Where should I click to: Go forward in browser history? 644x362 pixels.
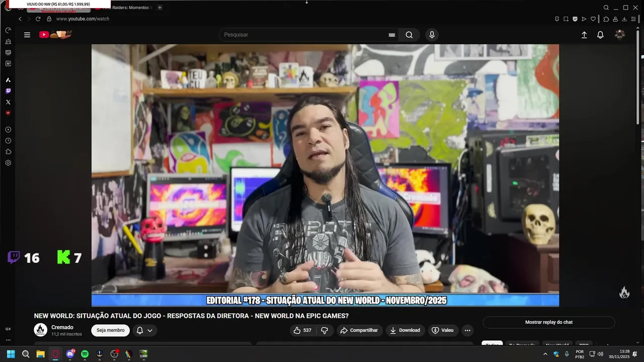[x=29, y=19]
